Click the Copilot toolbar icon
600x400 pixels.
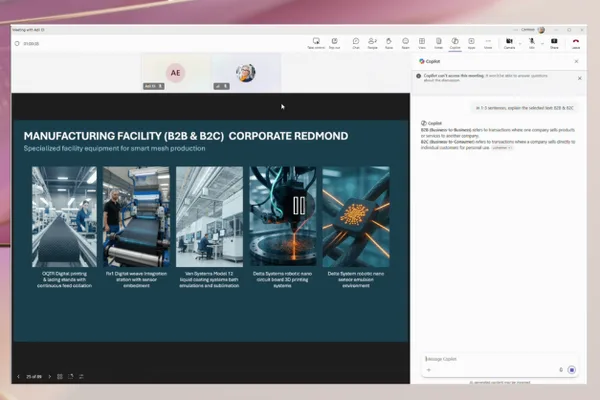pyautogui.click(x=455, y=43)
